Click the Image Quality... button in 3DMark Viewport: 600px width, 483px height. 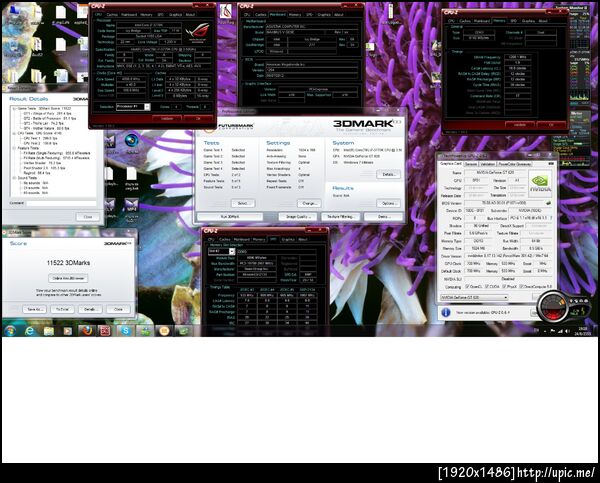click(297, 217)
